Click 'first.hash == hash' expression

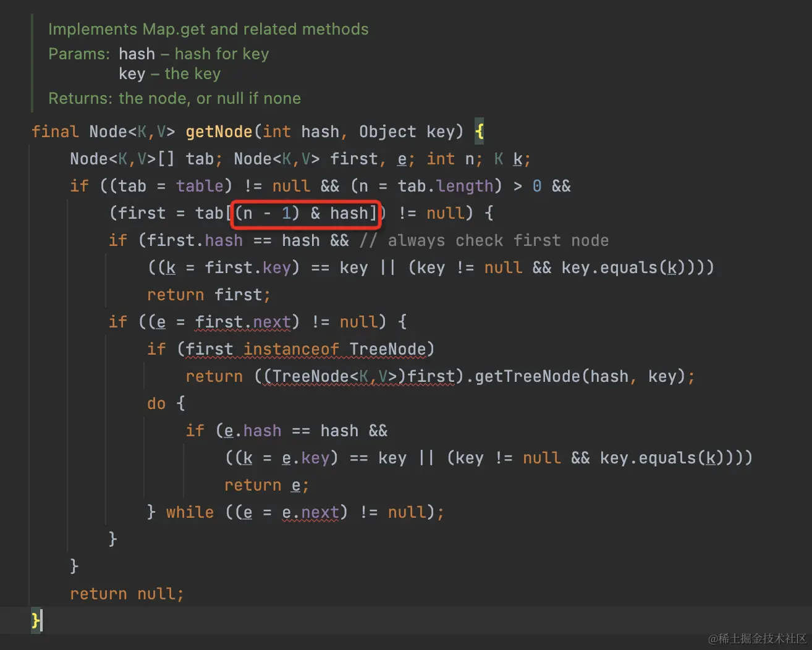point(234,240)
